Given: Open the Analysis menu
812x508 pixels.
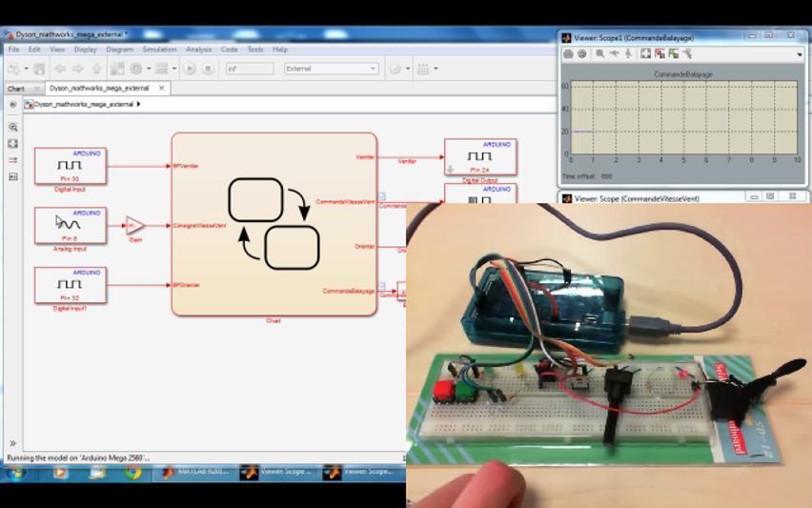Looking at the screenshot, I should coord(199,50).
